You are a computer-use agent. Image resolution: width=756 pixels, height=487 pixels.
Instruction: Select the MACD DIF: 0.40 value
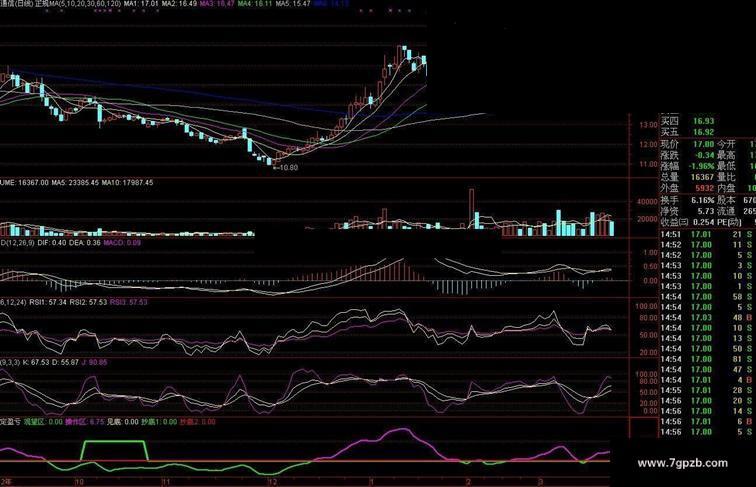[52, 243]
